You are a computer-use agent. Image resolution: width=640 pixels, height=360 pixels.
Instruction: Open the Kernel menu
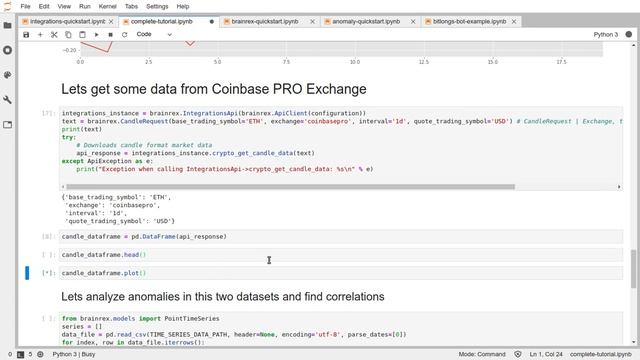coord(107,7)
